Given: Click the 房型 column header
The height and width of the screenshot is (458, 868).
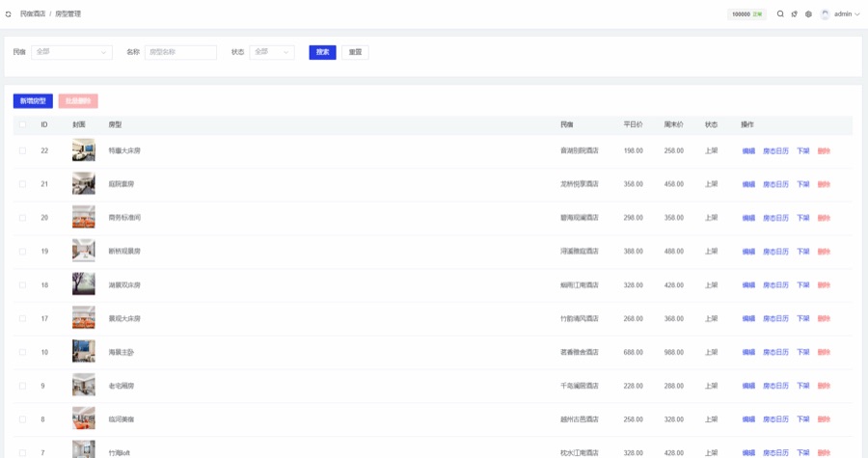Looking at the screenshot, I should pyautogui.click(x=115, y=124).
